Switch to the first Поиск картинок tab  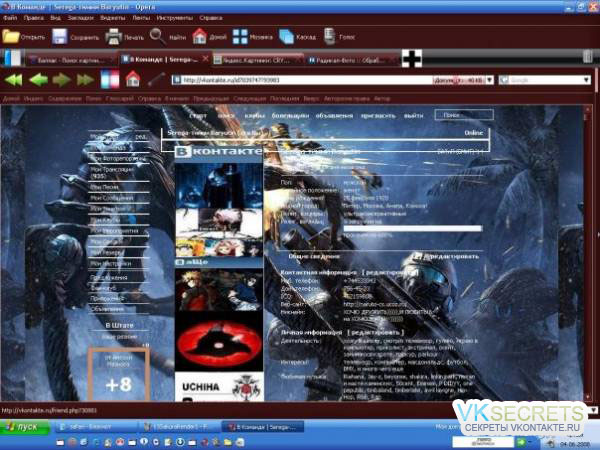point(71,60)
